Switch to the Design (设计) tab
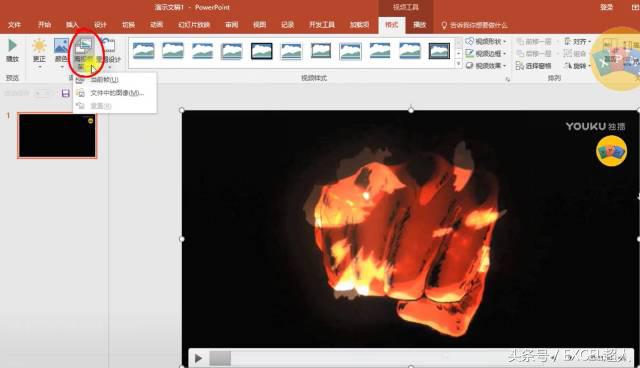This screenshot has height=368, width=640. coord(100,25)
